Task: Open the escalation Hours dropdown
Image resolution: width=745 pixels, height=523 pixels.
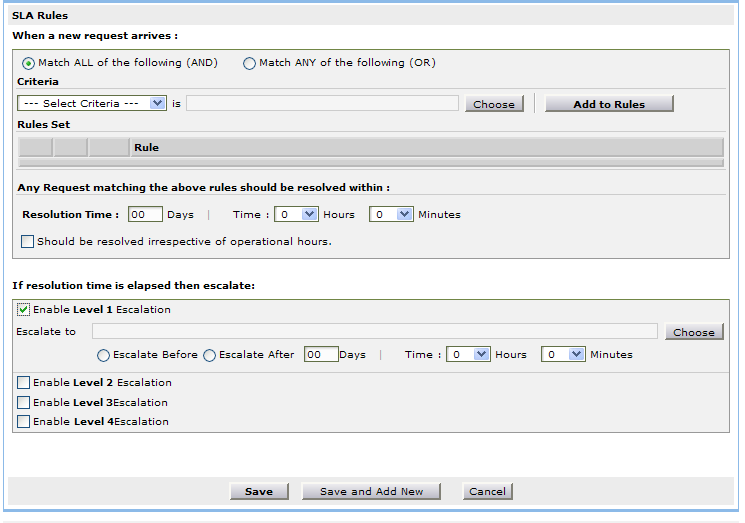Action: point(468,354)
